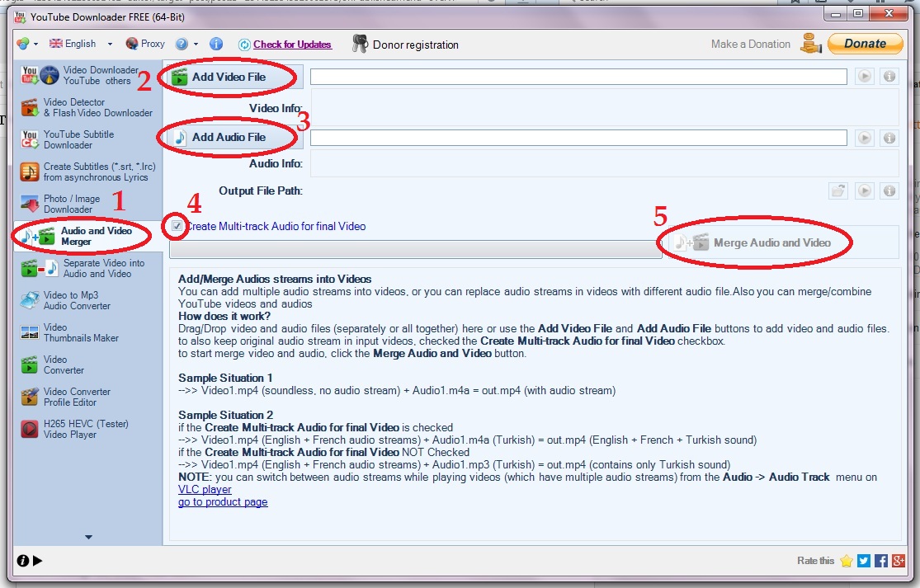Open H265 HEVC (Tester) Video Player
The image size is (920, 588).
click(74, 429)
